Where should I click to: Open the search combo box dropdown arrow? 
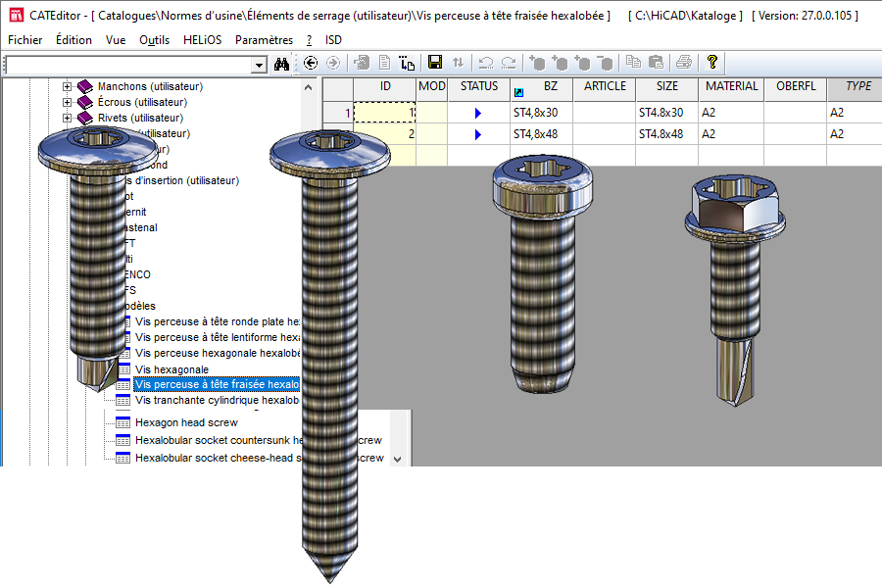[260, 65]
